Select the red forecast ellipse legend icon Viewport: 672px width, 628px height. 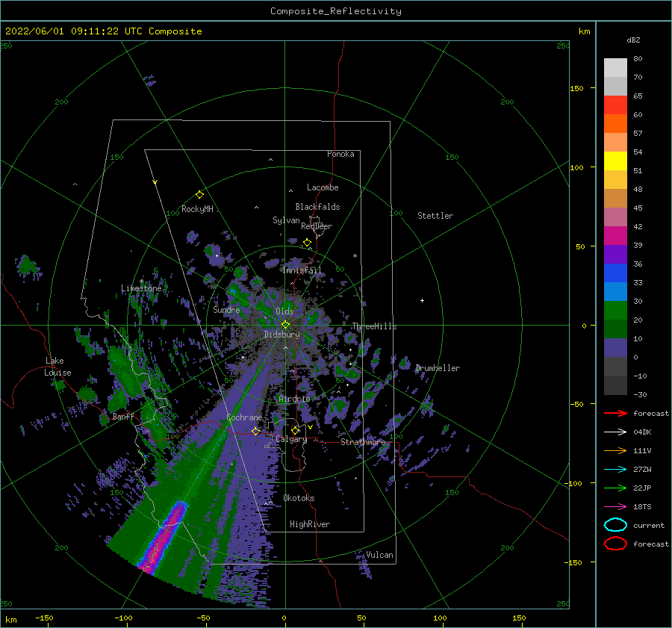click(615, 544)
